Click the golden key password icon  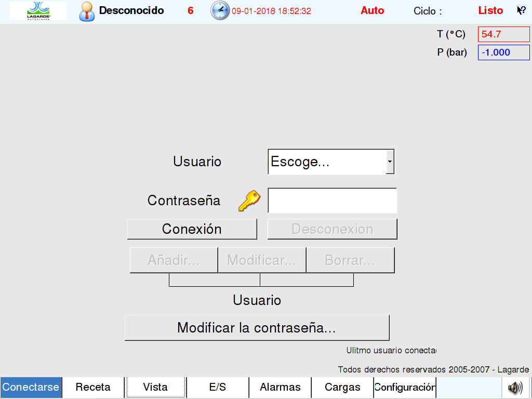pyautogui.click(x=249, y=201)
